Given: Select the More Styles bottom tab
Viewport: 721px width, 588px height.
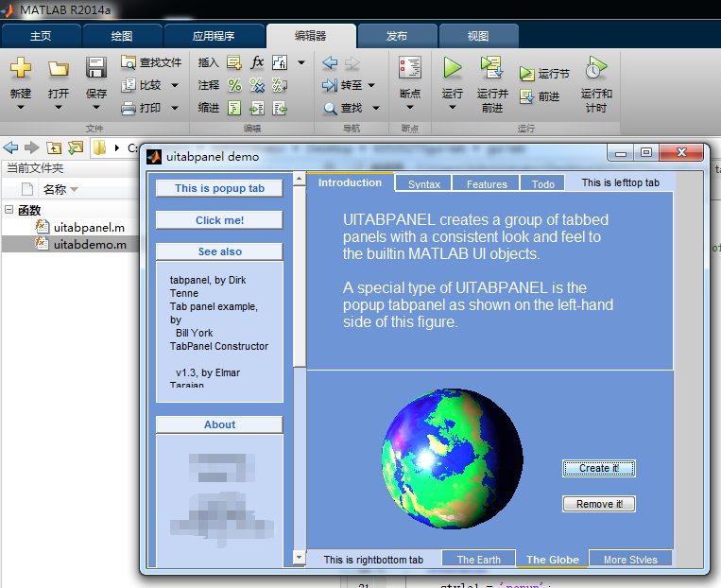Looking at the screenshot, I should point(630,559).
